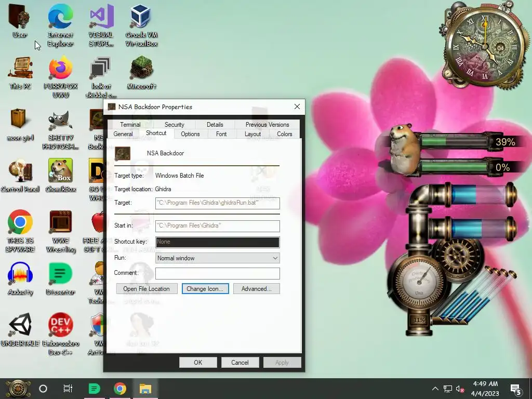The image size is (532, 399).
Task: Select the FURRYFOX UWU Firefox icon
Action: point(61,77)
